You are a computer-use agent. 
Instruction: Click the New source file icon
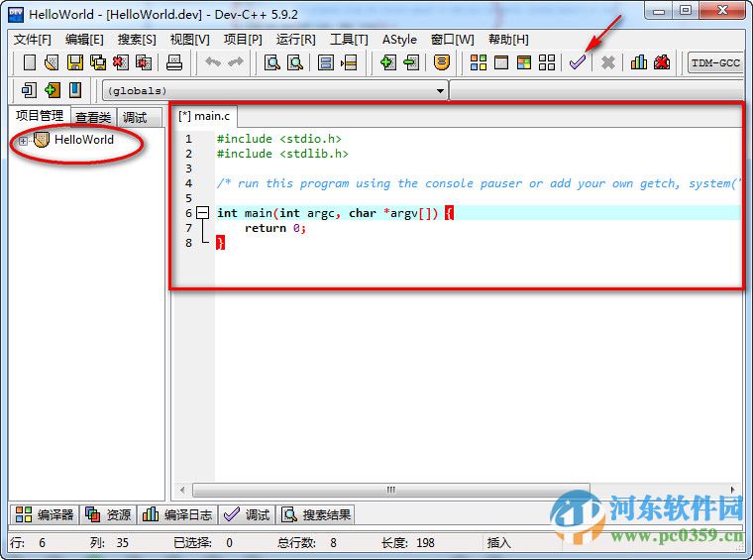30,62
